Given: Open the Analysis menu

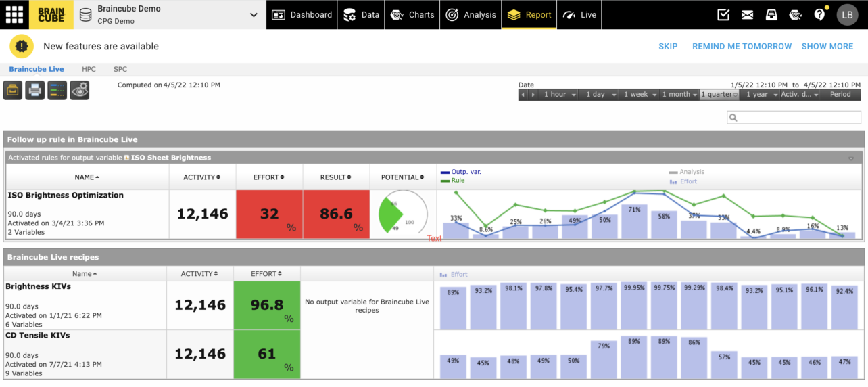Looking at the screenshot, I should click(473, 14).
